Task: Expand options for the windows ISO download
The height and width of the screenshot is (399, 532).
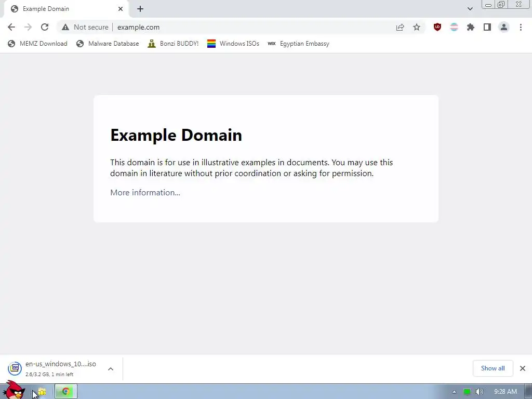Action: click(x=111, y=369)
